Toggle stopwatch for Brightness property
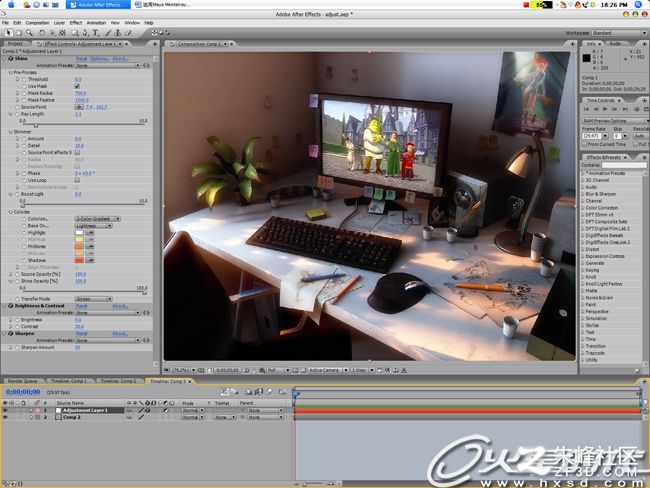This screenshot has height=488, width=650. pos(17,320)
